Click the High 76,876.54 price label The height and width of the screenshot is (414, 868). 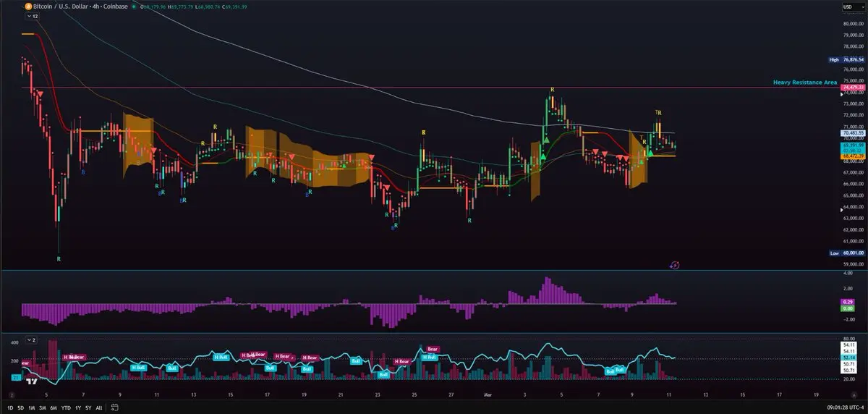click(846, 60)
